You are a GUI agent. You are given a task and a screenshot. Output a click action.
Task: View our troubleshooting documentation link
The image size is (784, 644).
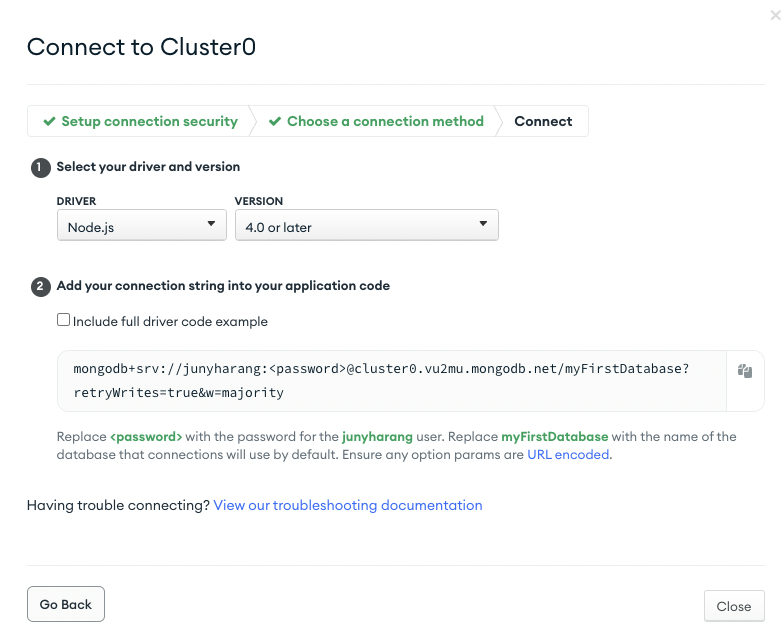(x=348, y=506)
